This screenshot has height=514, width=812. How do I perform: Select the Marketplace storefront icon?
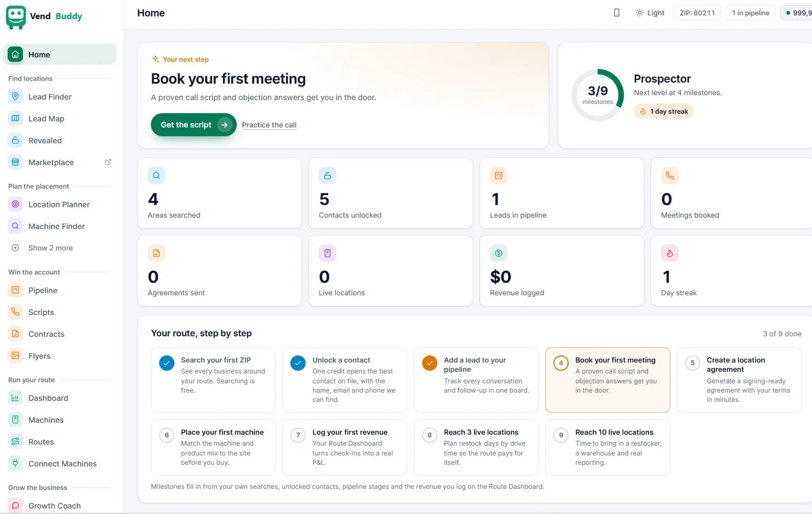point(15,162)
